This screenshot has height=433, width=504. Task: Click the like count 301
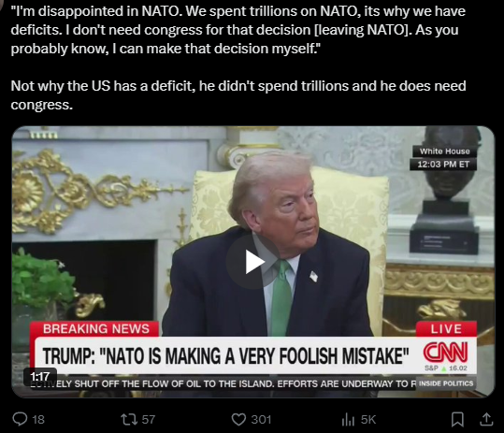(261, 420)
